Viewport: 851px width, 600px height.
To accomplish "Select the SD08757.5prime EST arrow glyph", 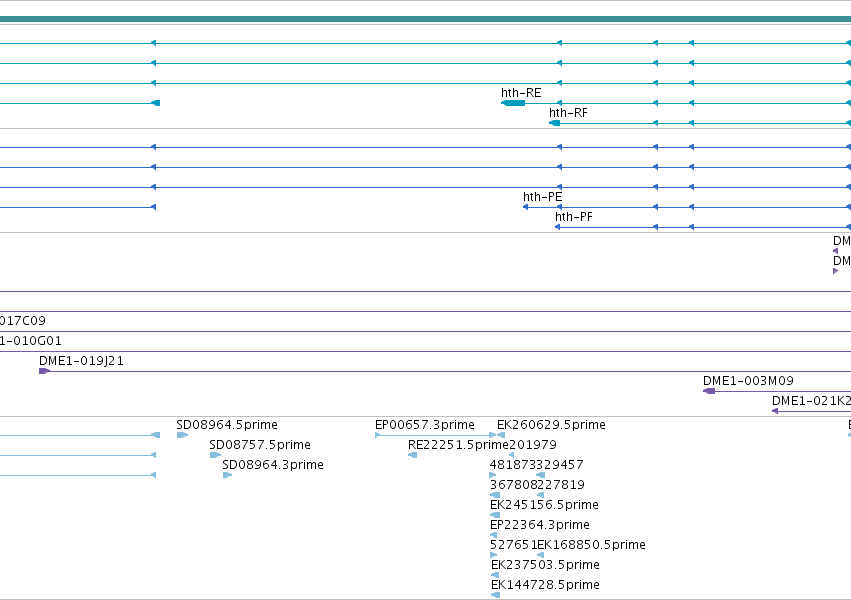I will pos(215,455).
